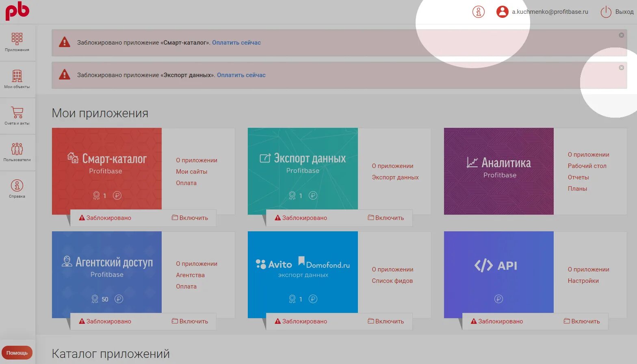This screenshot has height=364, width=637.
Task: Click Включить under API
Action: pos(582,321)
